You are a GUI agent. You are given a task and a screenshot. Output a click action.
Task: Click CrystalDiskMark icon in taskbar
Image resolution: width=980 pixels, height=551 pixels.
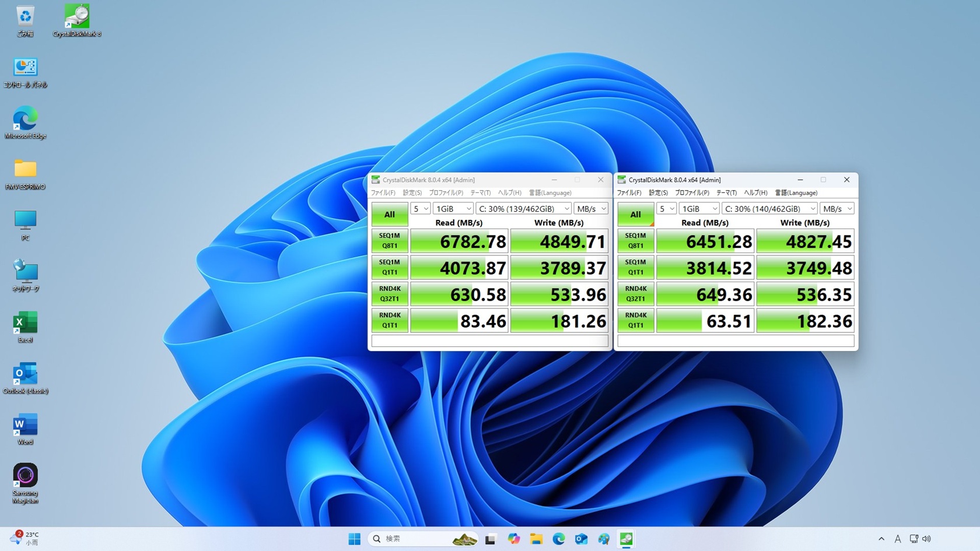(626, 539)
